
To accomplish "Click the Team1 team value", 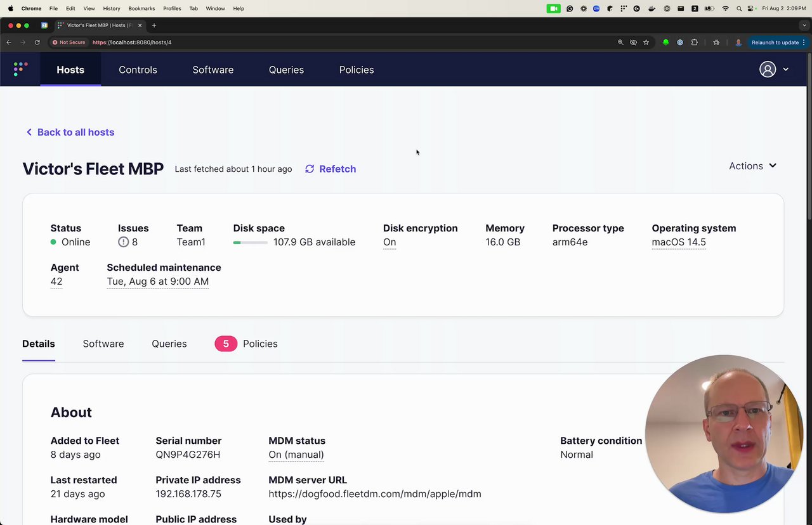I will tap(191, 242).
